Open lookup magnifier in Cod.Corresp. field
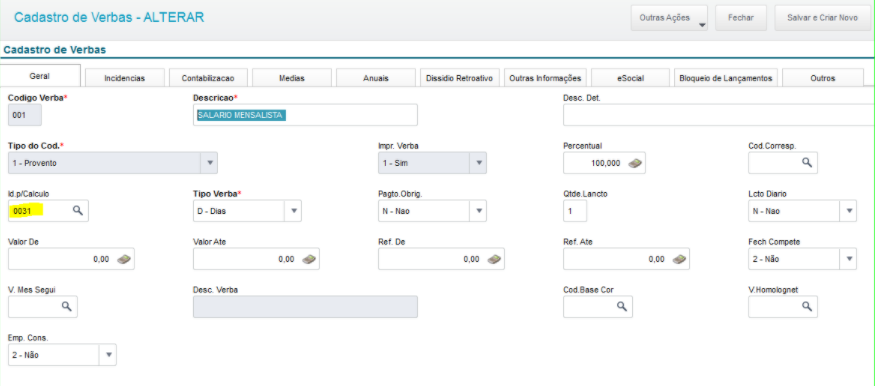The width and height of the screenshot is (875, 386). click(x=807, y=162)
